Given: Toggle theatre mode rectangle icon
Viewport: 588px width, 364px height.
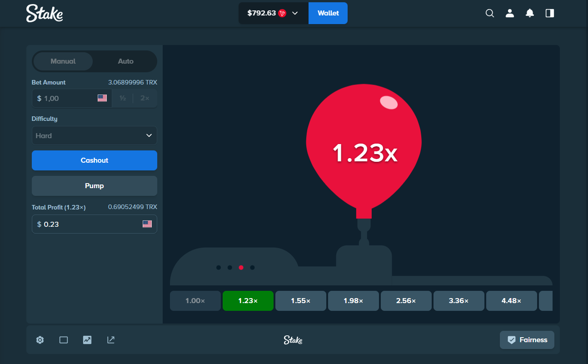Looking at the screenshot, I should pos(64,340).
